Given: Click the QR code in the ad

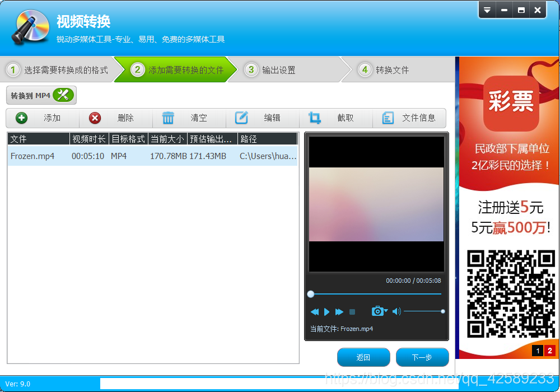Looking at the screenshot, I should click(511, 293).
